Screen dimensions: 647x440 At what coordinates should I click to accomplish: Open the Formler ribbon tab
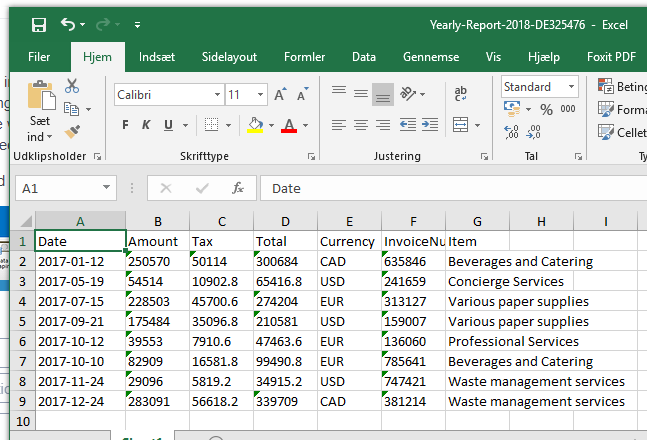click(x=304, y=57)
